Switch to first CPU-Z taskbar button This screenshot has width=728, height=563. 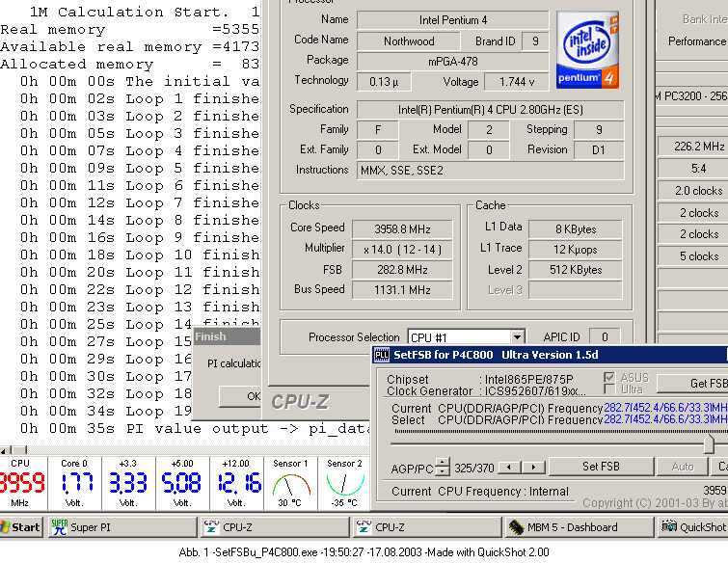coord(276,527)
